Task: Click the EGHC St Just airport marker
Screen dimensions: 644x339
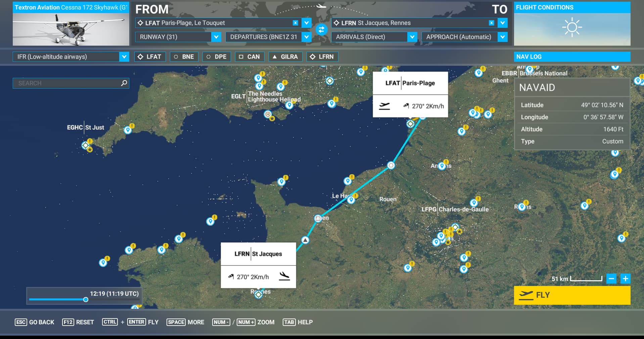Action: (x=86, y=145)
